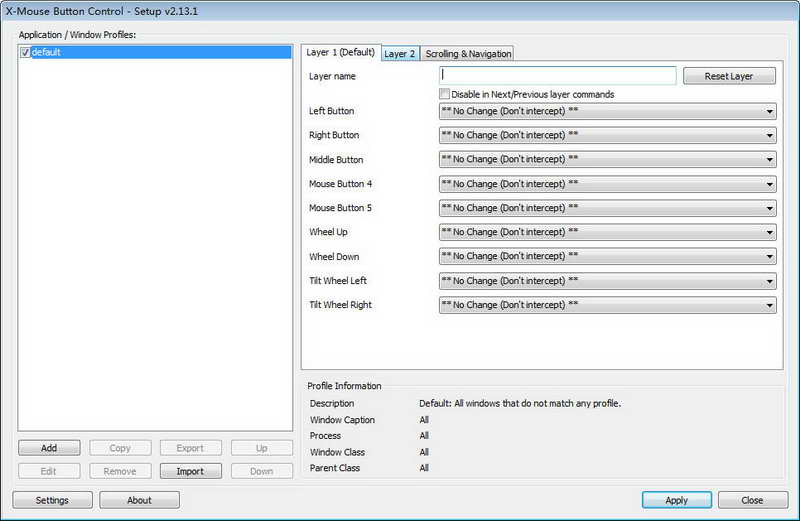Toggle the default profile checkbox
The image size is (800, 521).
coord(25,53)
